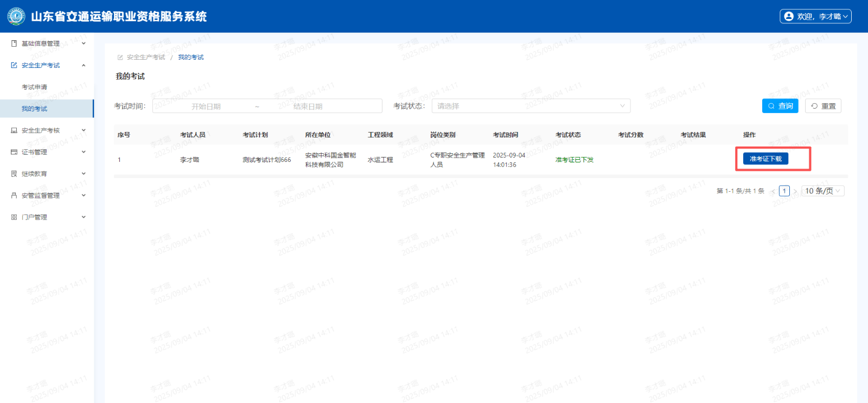The width and height of the screenshot is (868, 403).
Task: Click the 安全生产考试 edit icon in sidebar
Action: click(x=14, y=65)
